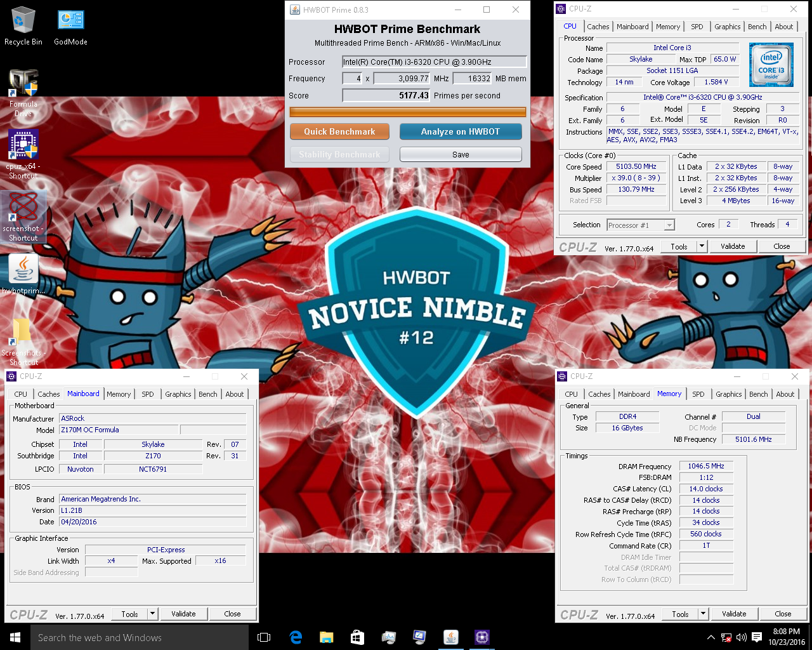The image size is (812, 650).
Task: Open SPD tab in top CPU-Z window
Action: [x=697, y=27]
